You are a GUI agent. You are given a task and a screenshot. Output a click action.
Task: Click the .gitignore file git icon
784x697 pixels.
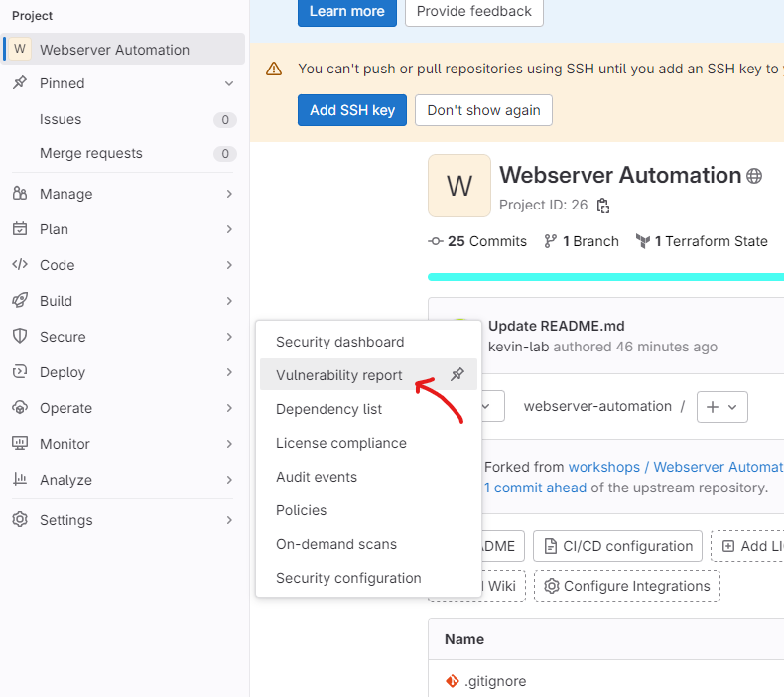pyautogui.click(x=452, y=681)
